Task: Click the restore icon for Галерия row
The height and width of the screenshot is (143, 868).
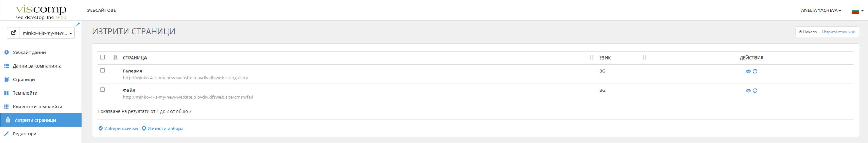Action: (755, 71)
